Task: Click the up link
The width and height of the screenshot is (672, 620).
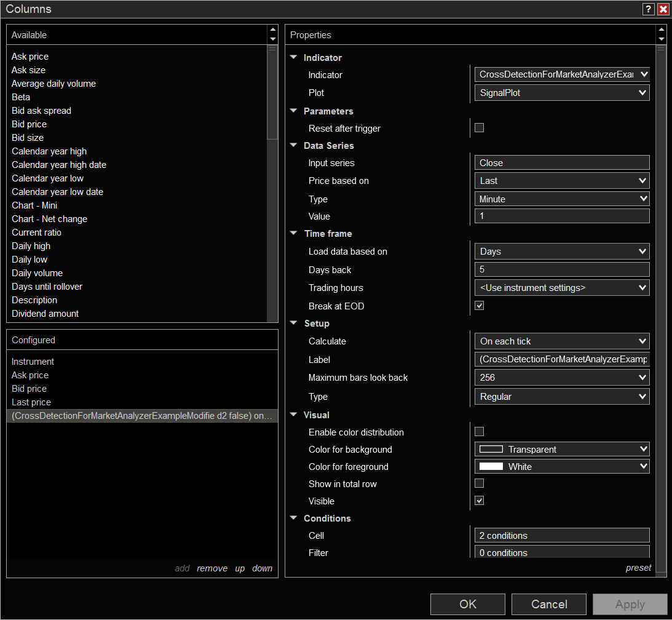Action: point(240,568)
